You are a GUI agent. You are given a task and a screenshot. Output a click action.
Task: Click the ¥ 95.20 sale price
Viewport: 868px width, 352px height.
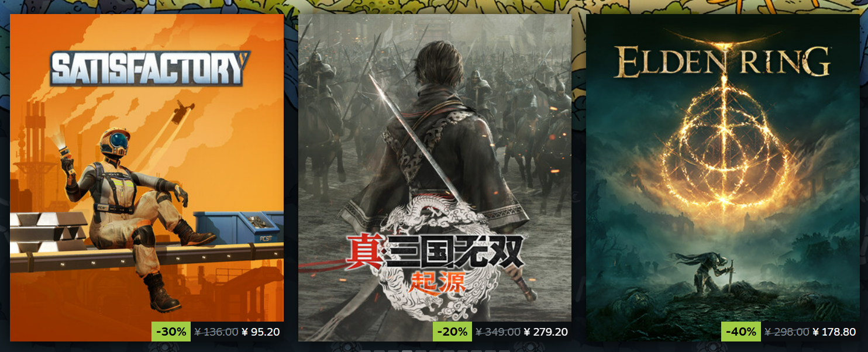[261, 332]
